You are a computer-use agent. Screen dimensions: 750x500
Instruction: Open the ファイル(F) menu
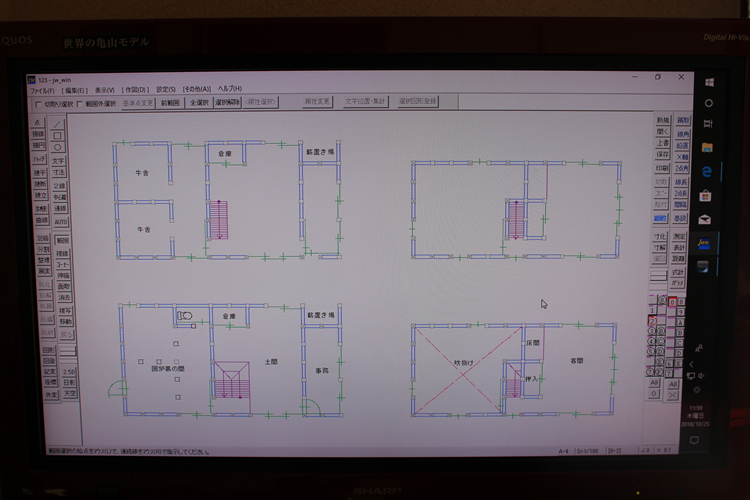coord(42,89)
